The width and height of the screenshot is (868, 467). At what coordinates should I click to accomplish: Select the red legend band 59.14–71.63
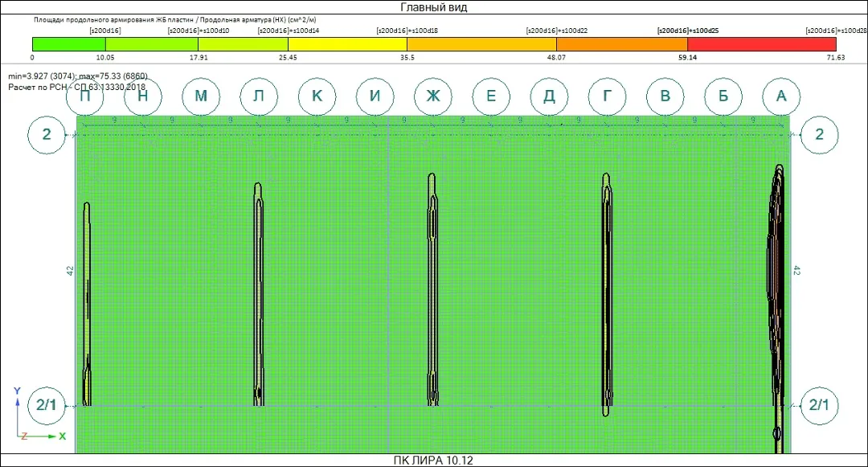(x=762, y=44)
